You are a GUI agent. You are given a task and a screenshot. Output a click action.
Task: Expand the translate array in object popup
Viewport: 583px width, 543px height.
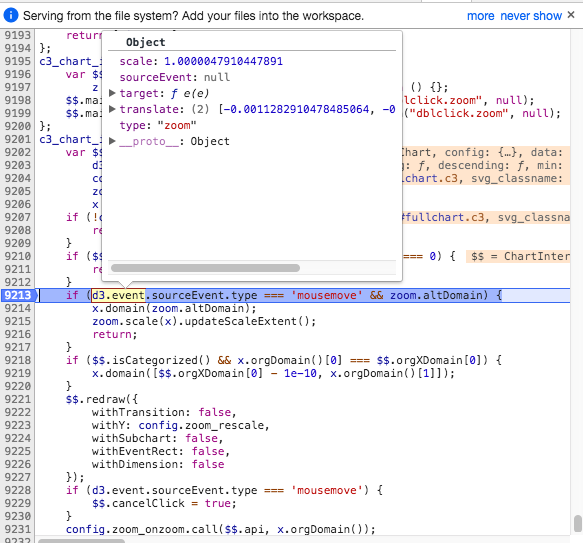point(112,109)
